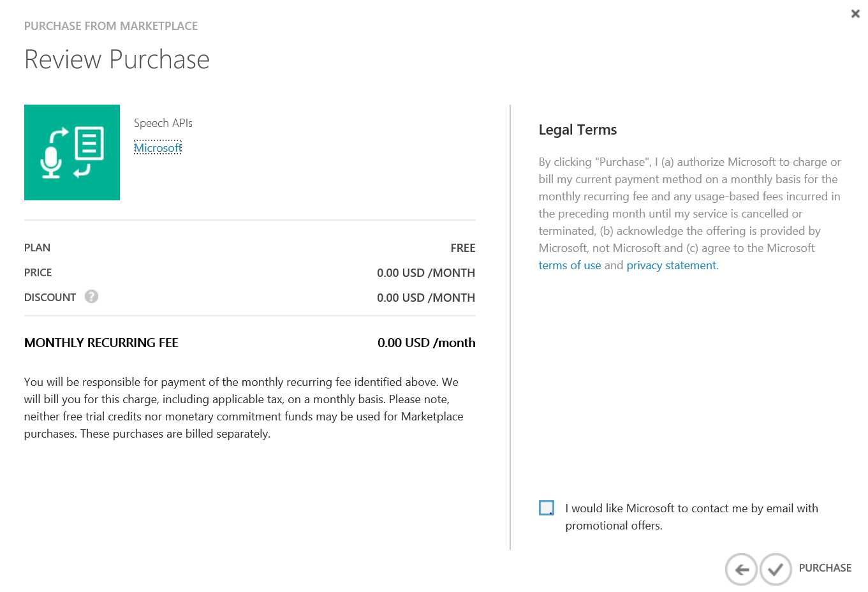The width and height of the screenshot is (868, 592).
Task: Click the Purchase From Marketplace header text
Action: coord(111,26)
